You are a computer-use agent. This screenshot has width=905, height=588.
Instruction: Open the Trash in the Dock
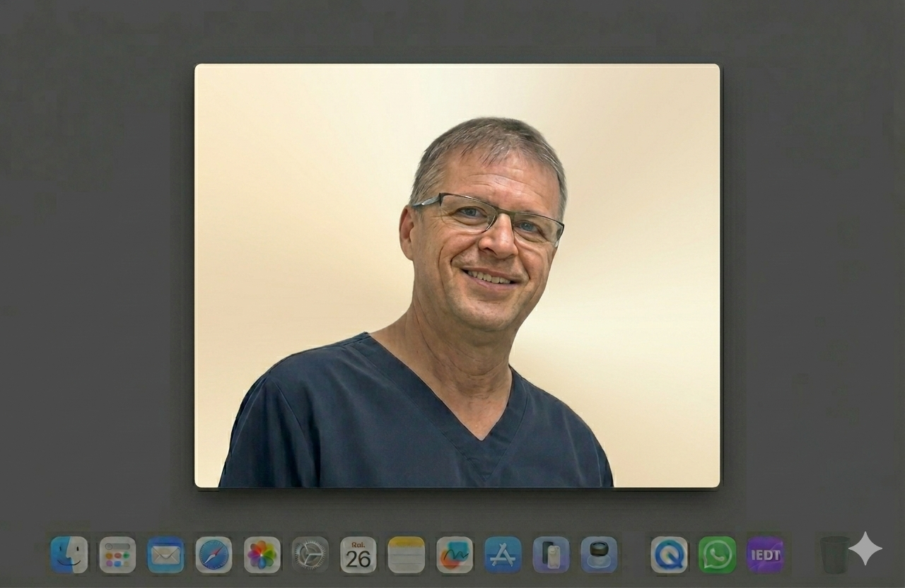tap(835, 555)
